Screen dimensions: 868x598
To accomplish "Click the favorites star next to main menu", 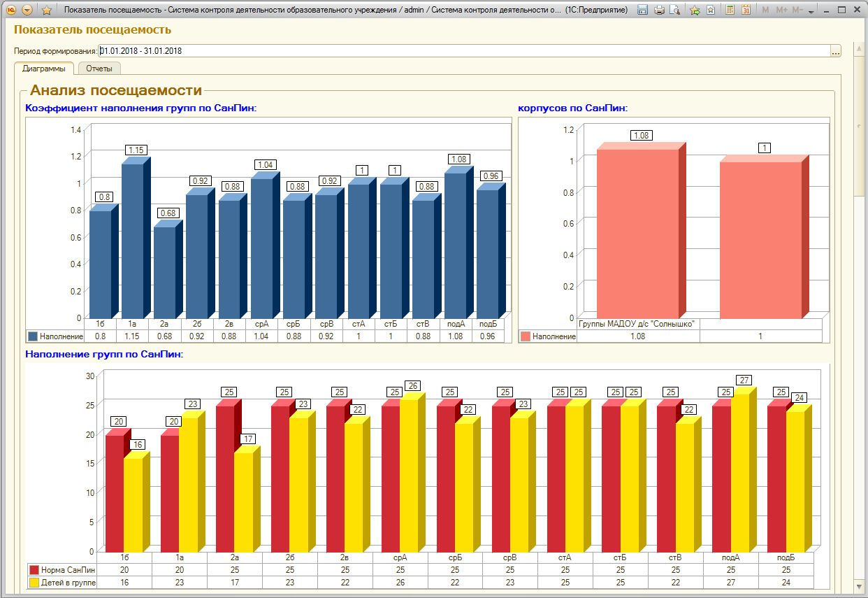I will (47, 10).
